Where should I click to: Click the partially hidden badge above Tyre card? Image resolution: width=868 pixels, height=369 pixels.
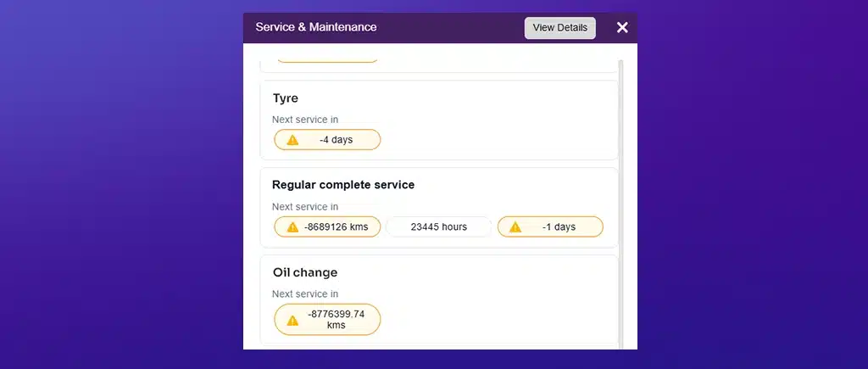(x=326, y=60)
